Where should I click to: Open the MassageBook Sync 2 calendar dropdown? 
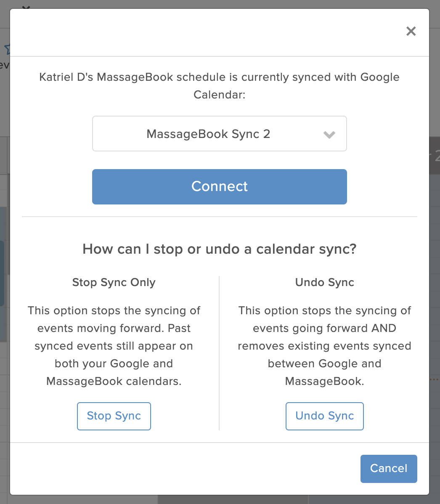pos(220,134)
